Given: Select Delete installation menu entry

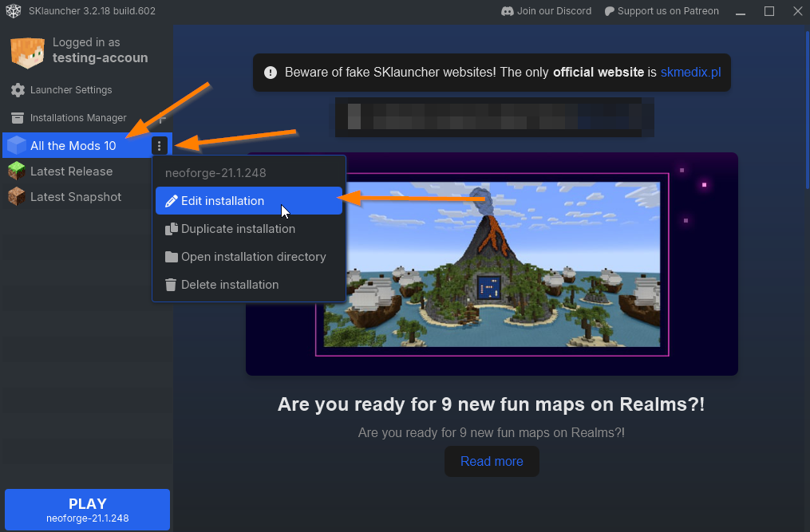Looking at the screenshot, I should [249, 285].
